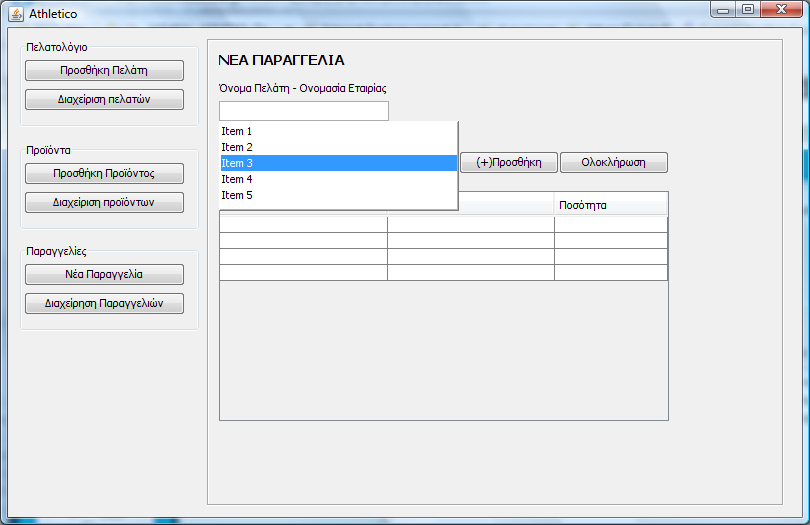
Task: Select Item 1 in the dropdown list
Action: 339,131
